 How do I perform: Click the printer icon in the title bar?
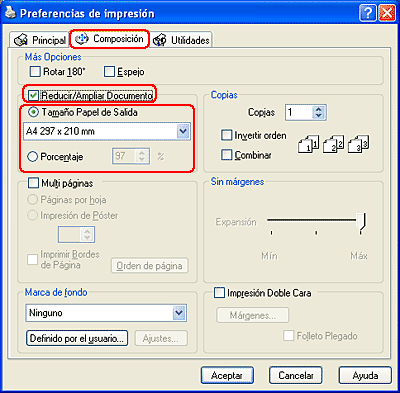click(x=9, y=13)
